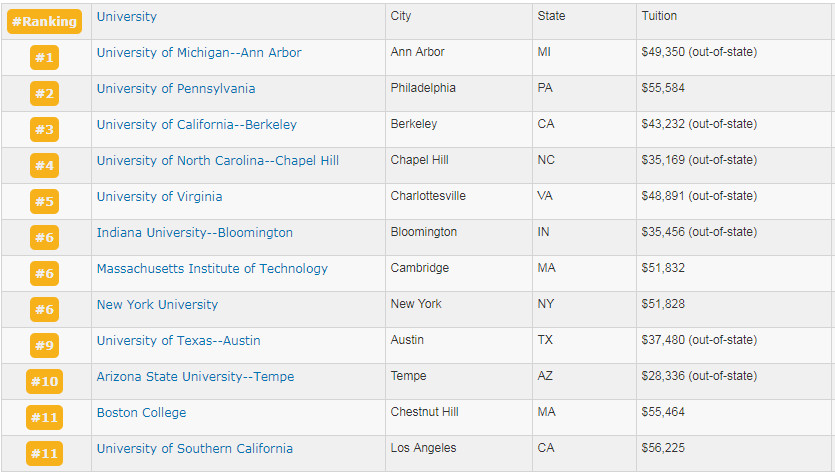Open Massachusetts Institute of Technology link

(x=212, y=269)
